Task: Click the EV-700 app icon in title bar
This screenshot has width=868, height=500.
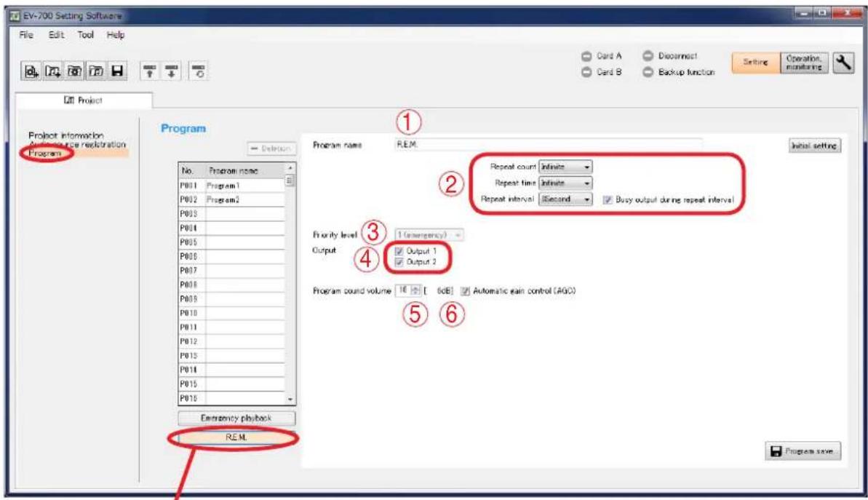Action: coord(15,15)
